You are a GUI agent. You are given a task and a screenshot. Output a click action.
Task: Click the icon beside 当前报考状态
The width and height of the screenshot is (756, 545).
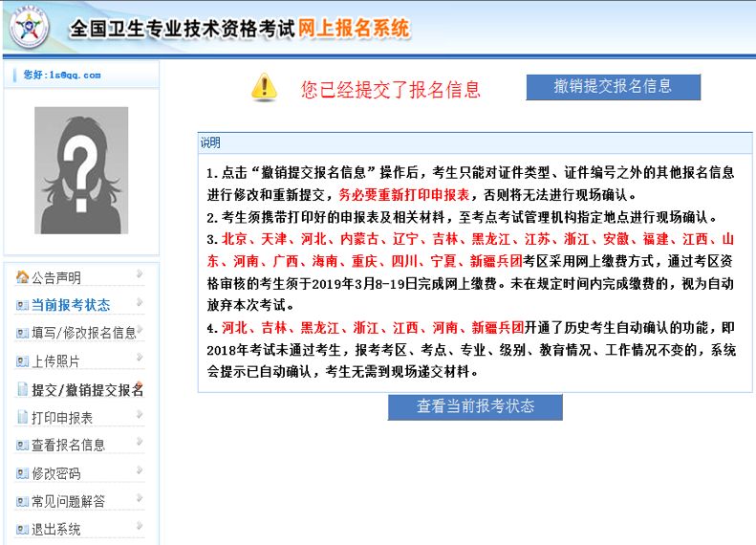click(x=22, y=305)
